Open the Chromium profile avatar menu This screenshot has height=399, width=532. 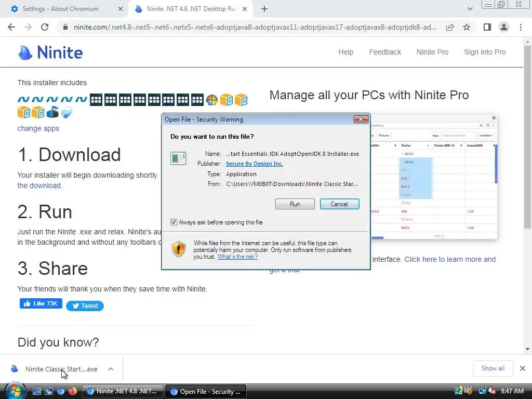point(504,27)
